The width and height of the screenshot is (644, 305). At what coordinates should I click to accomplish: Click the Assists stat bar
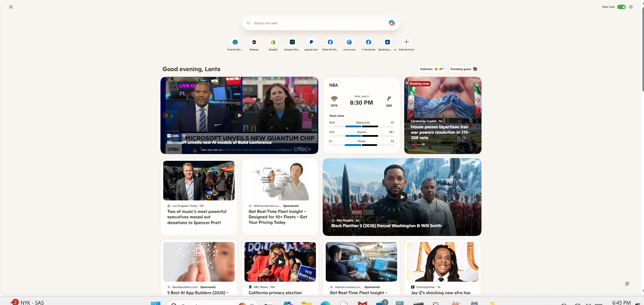(362, 136)
